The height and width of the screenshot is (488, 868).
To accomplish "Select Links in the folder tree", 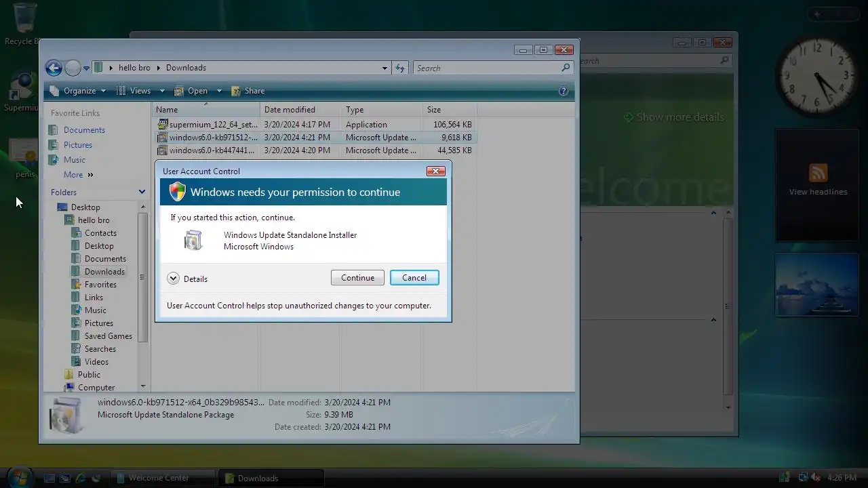I will pos(94,298).
